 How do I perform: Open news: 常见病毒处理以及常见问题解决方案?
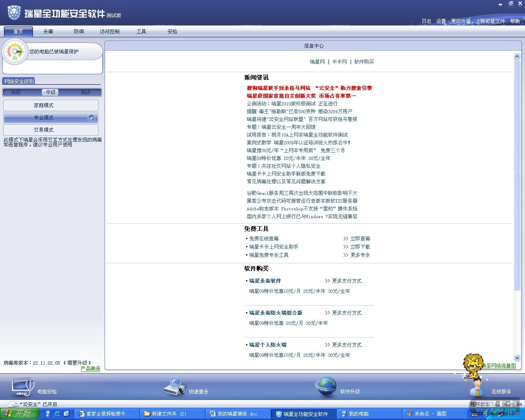[286, 182]
